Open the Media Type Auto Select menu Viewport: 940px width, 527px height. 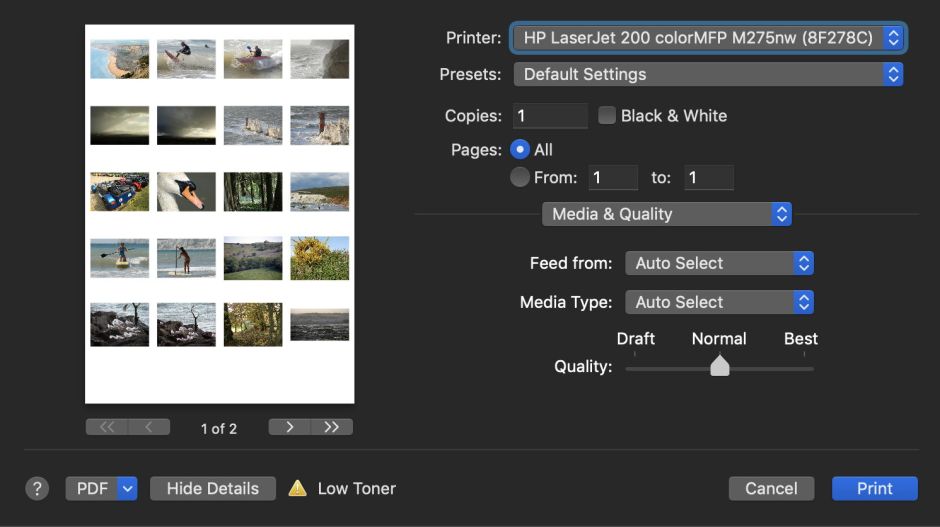pyautogui.click(x=718, y=302)
